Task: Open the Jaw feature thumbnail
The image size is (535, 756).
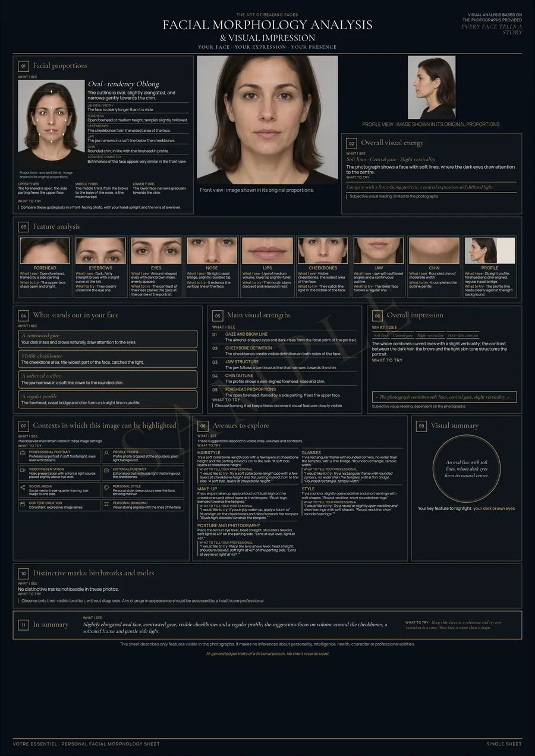Action: click(379, 250)
